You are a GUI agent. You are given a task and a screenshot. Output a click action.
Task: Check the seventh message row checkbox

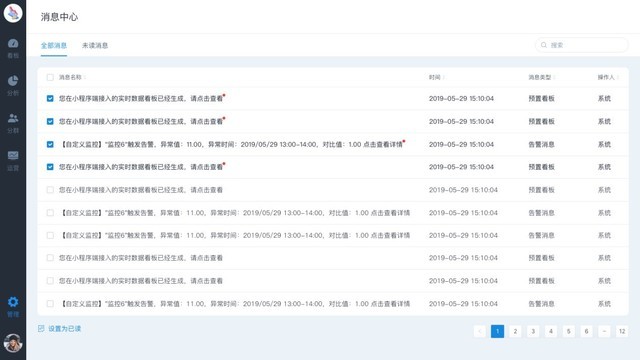coord(50,236)
